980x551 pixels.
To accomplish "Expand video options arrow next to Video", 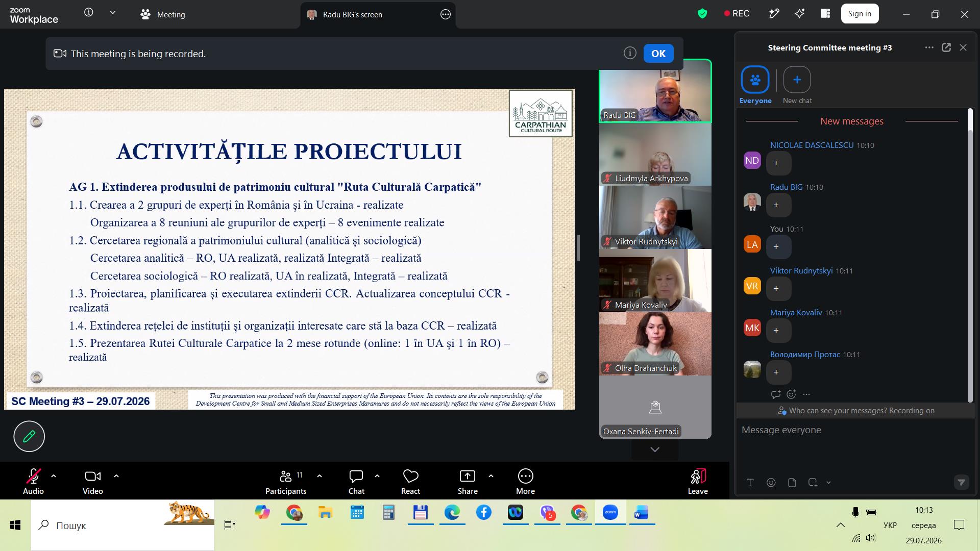I will click(116, 476).
